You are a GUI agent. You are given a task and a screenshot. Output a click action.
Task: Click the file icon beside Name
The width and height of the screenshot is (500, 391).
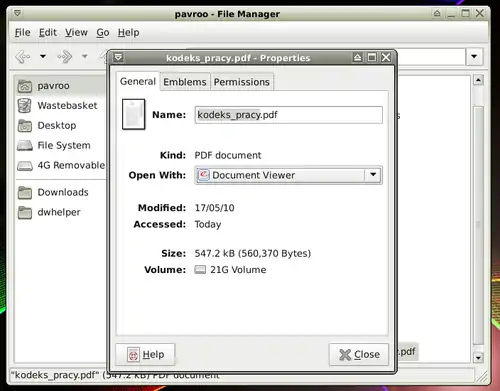point(133,114)
